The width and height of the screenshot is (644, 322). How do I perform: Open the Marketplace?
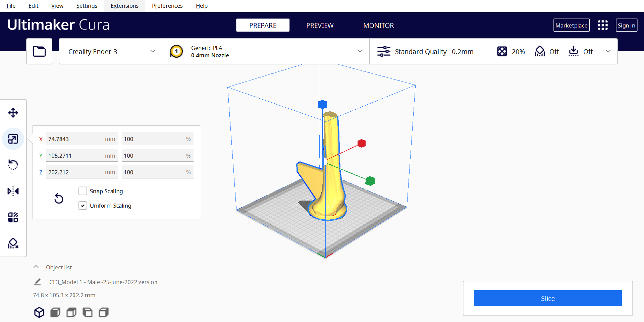pos(571,25)
